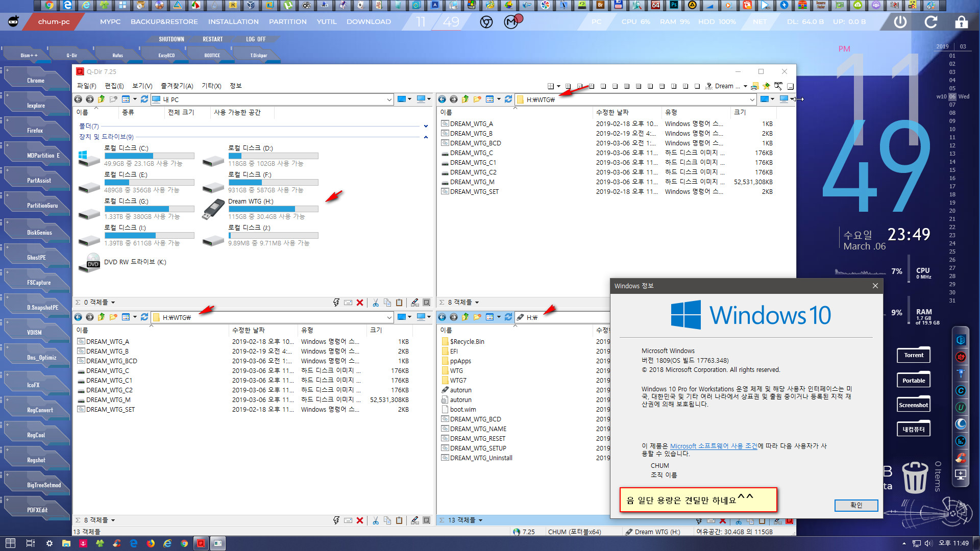
Task: Click the Dream WTG (H:) usage bar
Action: pyautogui.click(x=273, y=209)
